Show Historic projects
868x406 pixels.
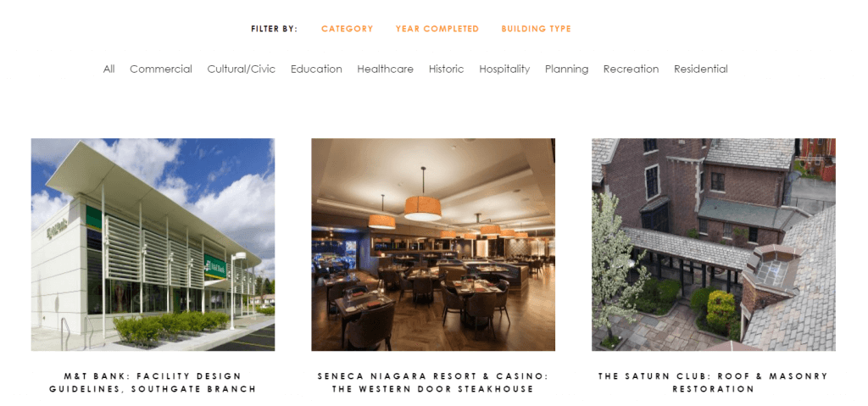coord(446,70)
